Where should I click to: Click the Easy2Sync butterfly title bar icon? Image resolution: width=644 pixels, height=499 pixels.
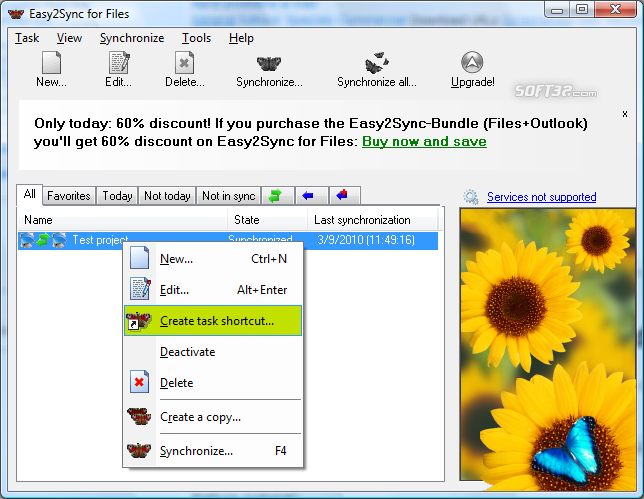coord(16,14)
